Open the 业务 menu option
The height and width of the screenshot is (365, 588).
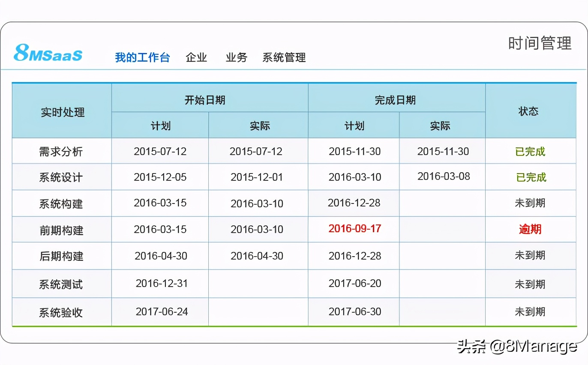tap(236, 57)
